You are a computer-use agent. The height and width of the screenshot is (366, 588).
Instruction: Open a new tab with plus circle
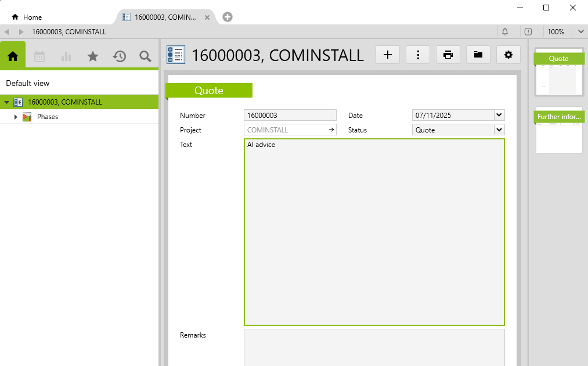click(228, 17)
